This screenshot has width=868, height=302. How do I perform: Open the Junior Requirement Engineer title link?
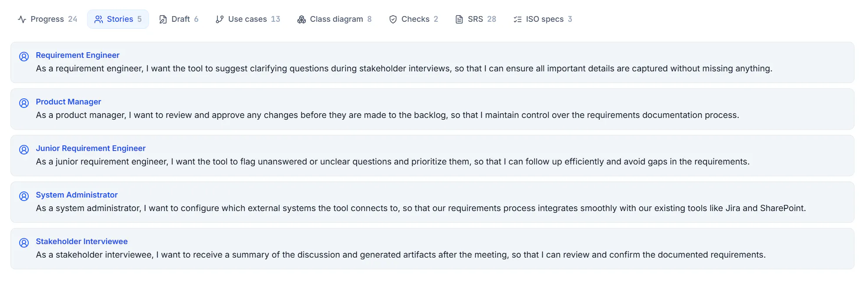pos(91,148)
